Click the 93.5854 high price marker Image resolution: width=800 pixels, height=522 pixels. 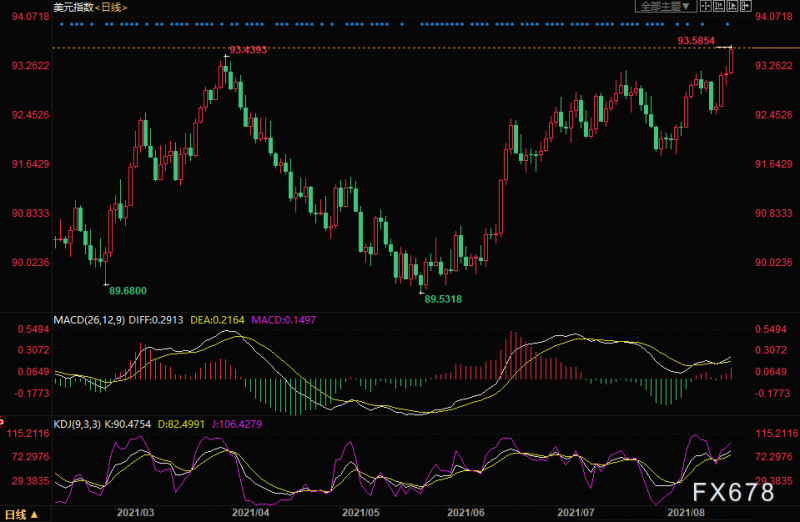click(696, 40)
